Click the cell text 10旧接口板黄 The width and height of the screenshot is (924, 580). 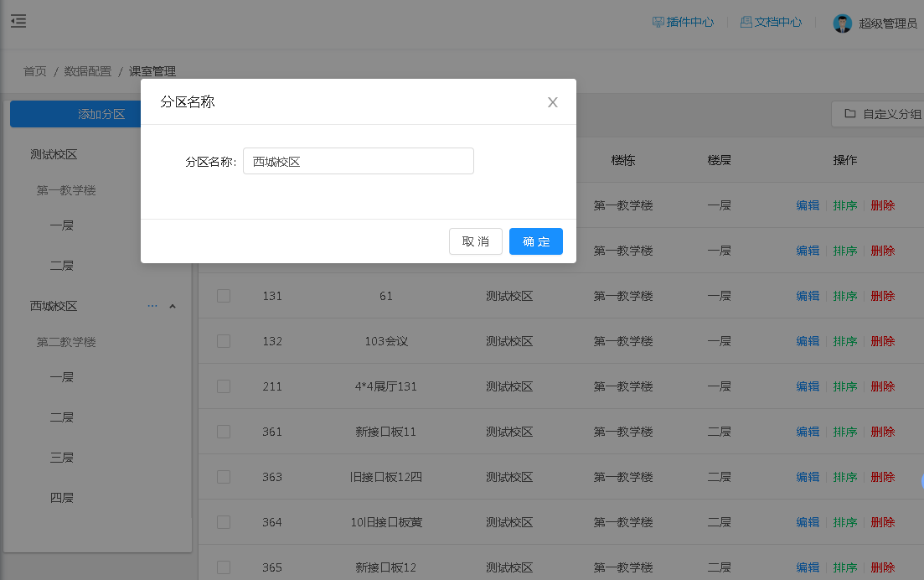tap(386, 522)
